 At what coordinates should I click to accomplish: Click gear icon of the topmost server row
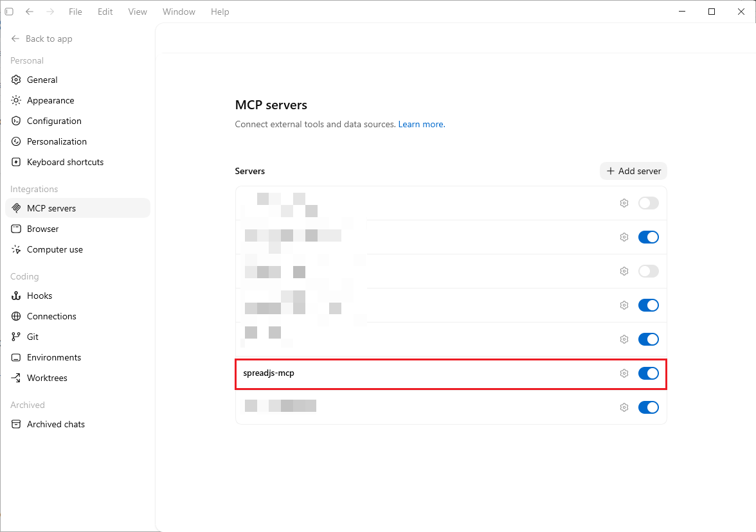click(x=624, y=203)
